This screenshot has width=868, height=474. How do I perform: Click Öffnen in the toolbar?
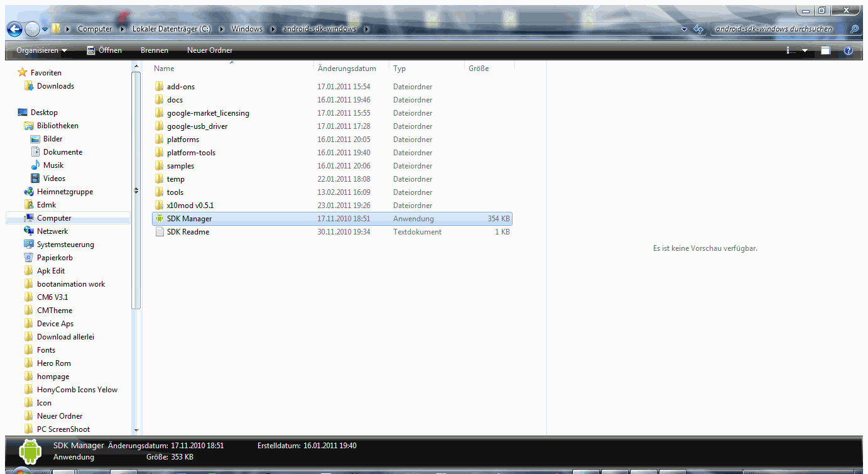(104, 50)
